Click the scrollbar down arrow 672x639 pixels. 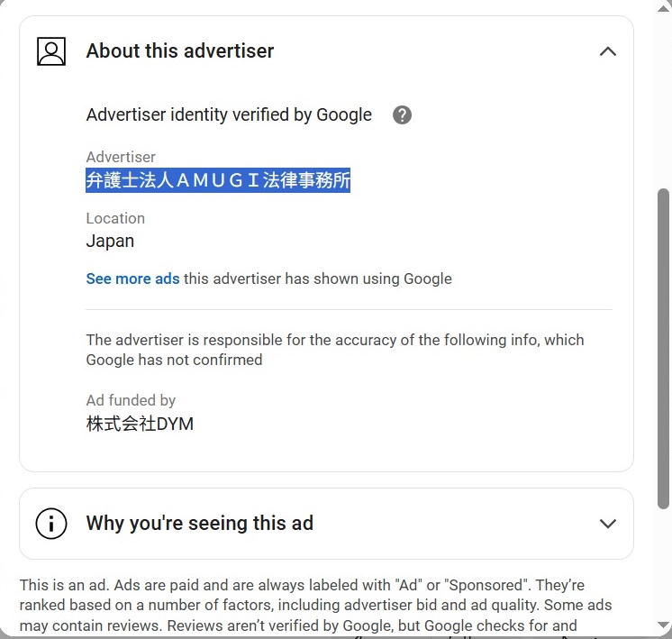663,625
